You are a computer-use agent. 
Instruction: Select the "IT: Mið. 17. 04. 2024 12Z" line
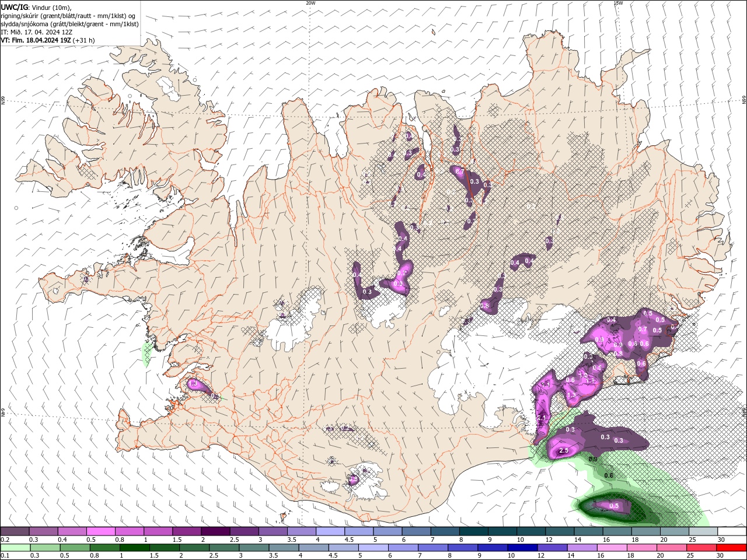click(36, 32)
